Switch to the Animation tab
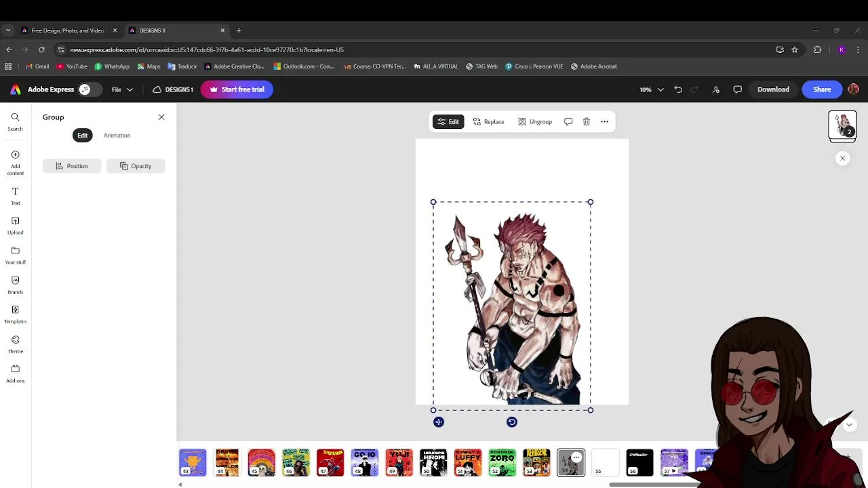This screenshot has height=488, width=868. tap(117, 135)
